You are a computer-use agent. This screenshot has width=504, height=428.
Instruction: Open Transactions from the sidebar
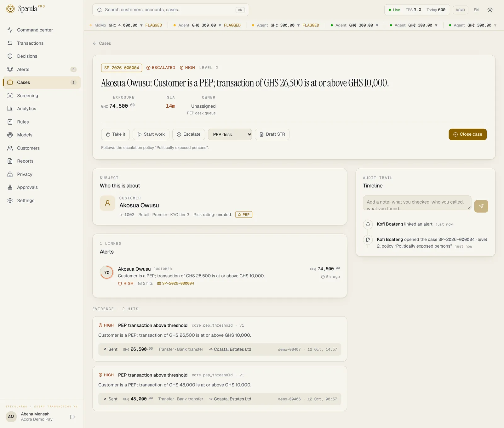[42, 43]
